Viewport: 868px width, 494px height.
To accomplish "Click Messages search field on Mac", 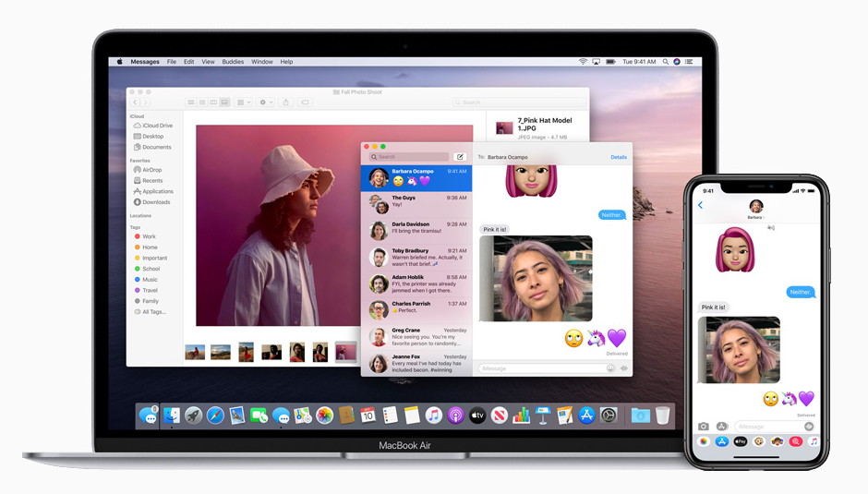I will tap(408, 157).
